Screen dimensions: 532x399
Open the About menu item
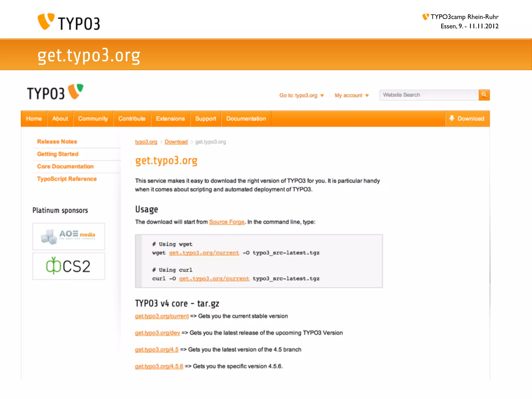(60, 119)
